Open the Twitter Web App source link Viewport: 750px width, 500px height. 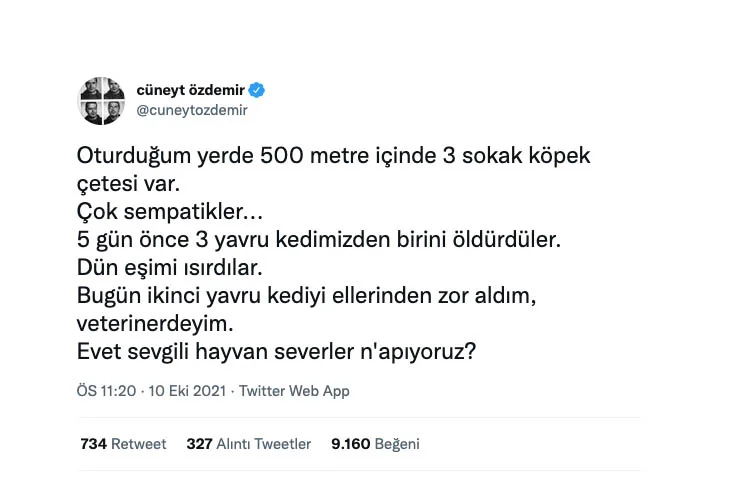[x=294, y=391]
